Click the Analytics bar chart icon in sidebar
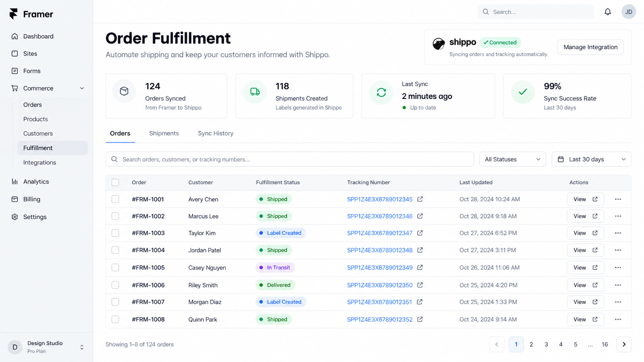Image resolution: width=644 pixels, height=362 pixels. [15, 182]
